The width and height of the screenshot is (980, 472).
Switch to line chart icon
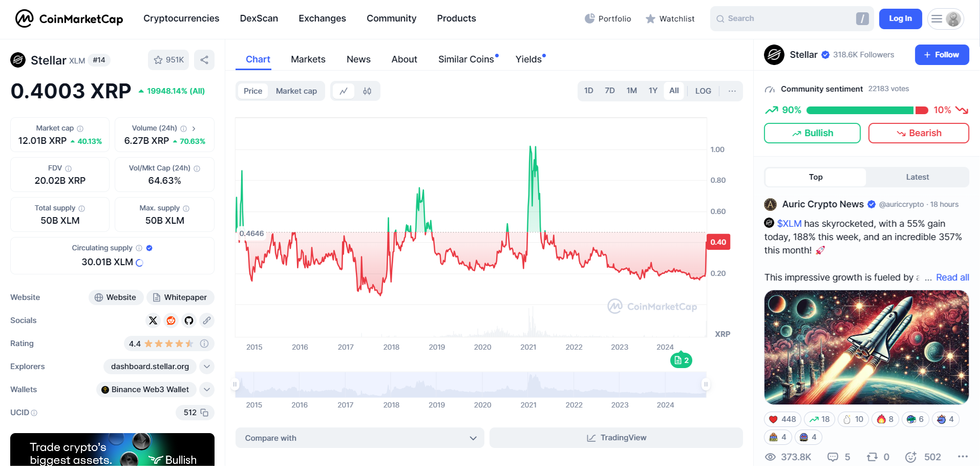(344, 91)
